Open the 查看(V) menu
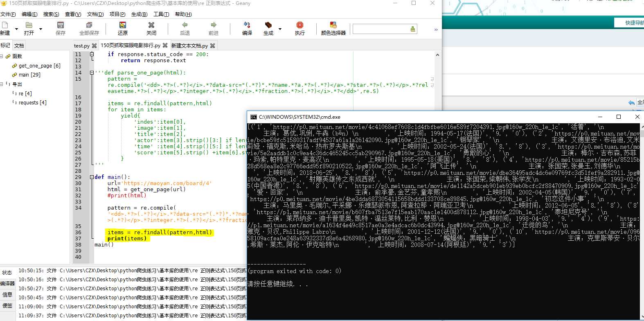 tap(73, 14)
